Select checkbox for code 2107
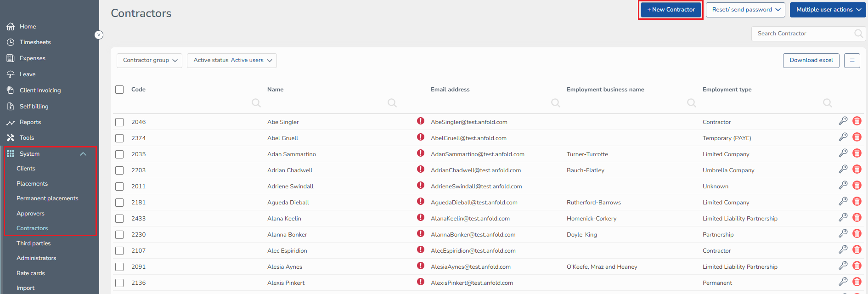 [119, 251]
